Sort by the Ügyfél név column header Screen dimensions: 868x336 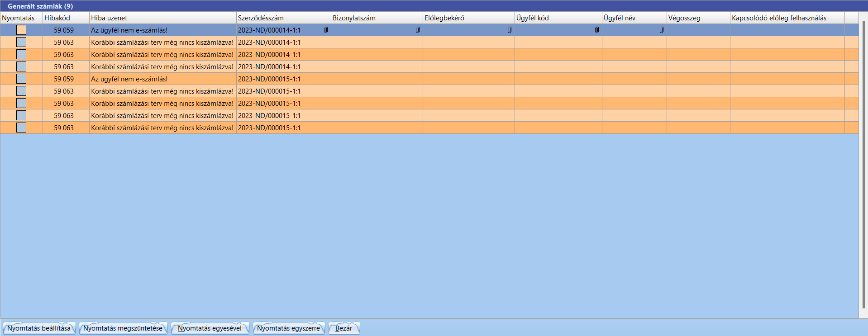coord(634,18)
